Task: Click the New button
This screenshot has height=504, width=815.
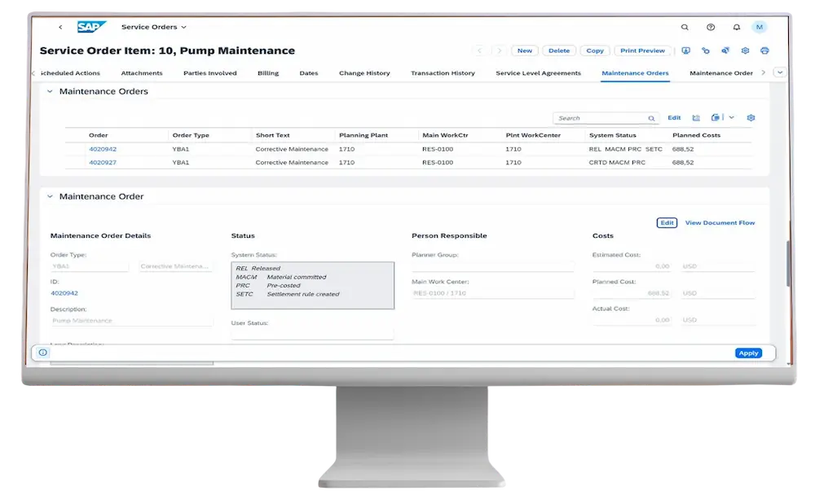Action: pyautogui.click(x=524, y=50)
